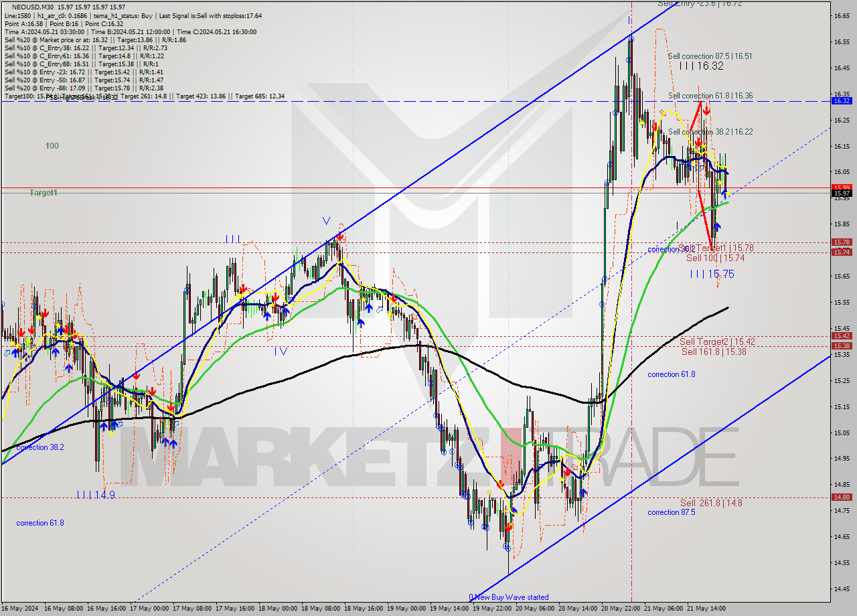Select 'Sell correction 38.2 | 16.22' label
Viewport: 857px width, 616px height.
point(710,132)
